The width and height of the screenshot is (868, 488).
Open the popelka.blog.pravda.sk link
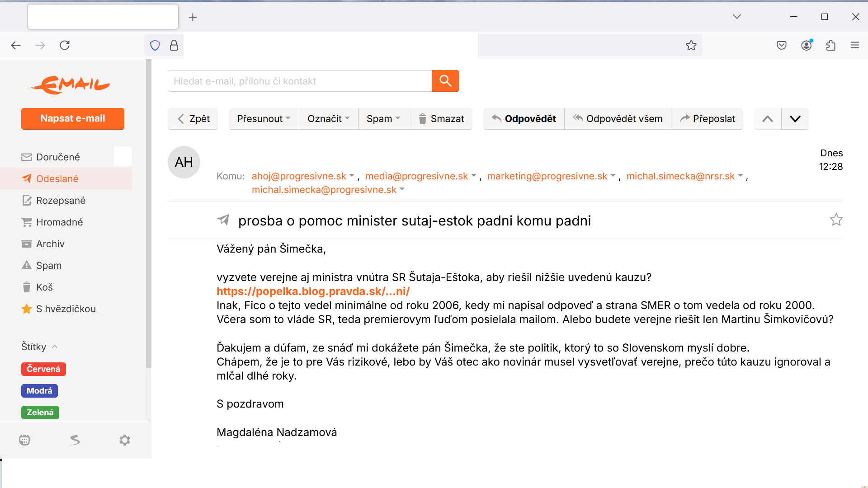point(313,291)
